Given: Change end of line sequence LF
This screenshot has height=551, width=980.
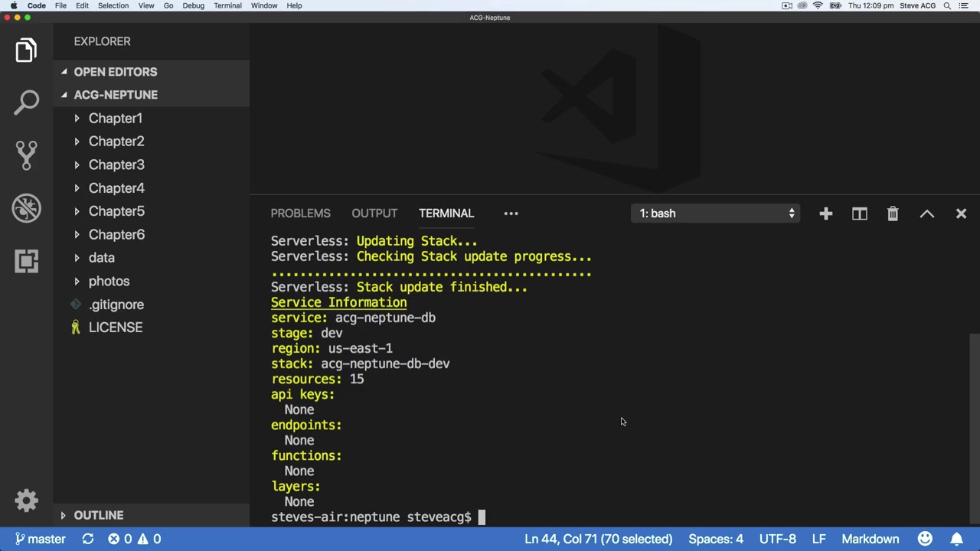Looking at the screenshot, I should click(x=818, y=539).
